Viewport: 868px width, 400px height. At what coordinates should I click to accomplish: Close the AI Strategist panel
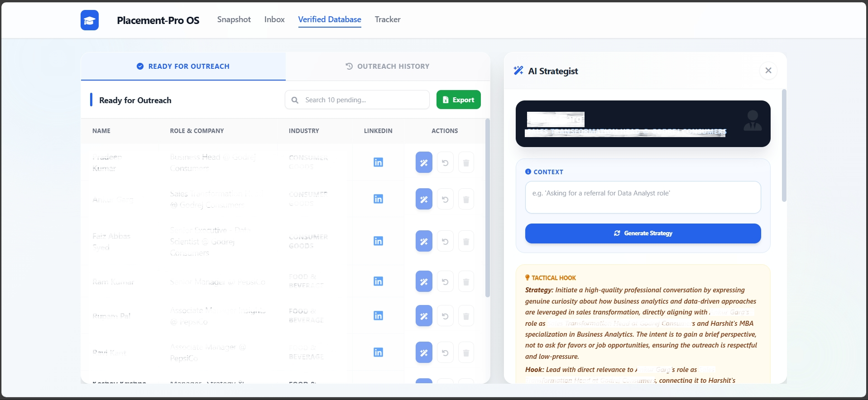[768, 71]
